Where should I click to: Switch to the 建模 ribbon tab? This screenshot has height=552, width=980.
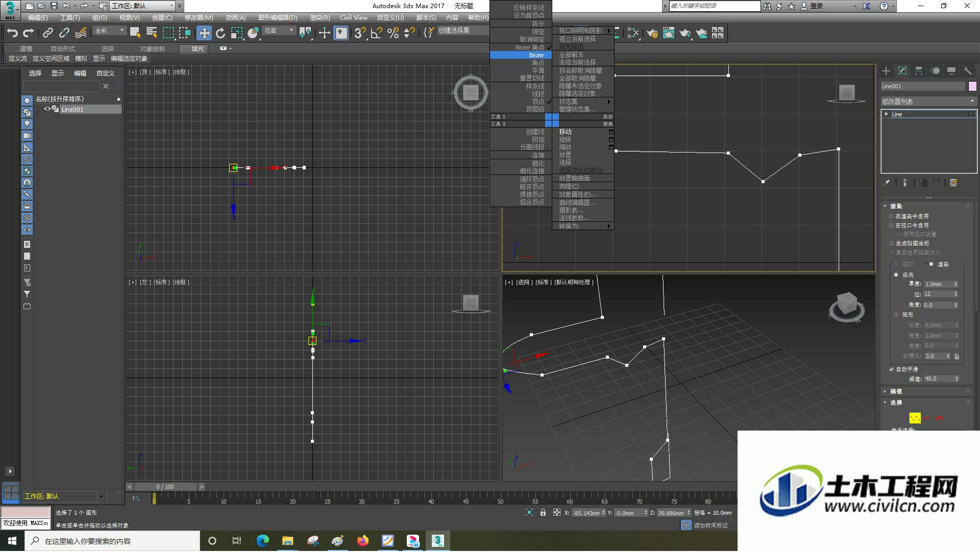click(26, 48)
